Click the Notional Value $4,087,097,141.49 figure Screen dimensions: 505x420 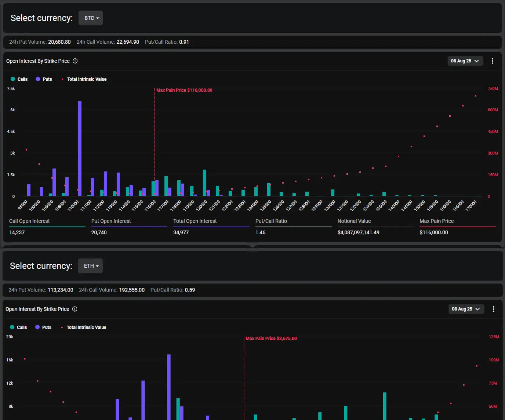[x=359, y=232]
